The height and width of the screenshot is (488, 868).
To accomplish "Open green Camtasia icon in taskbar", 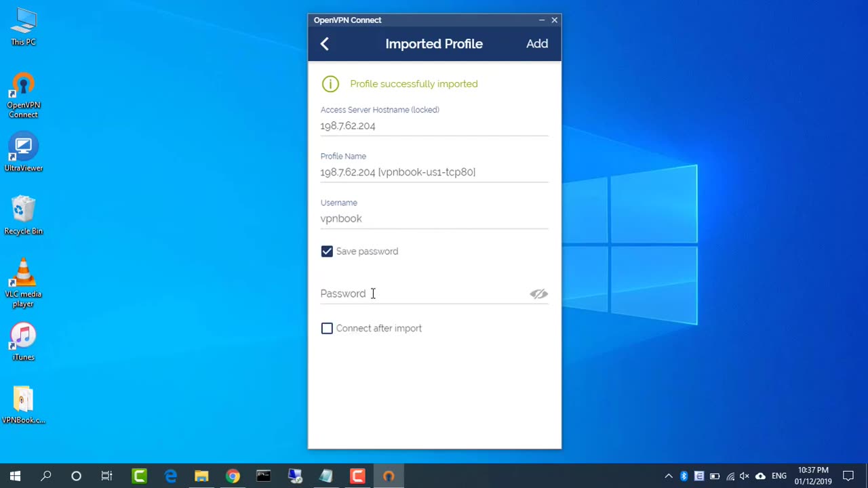I will click(140, 476).
